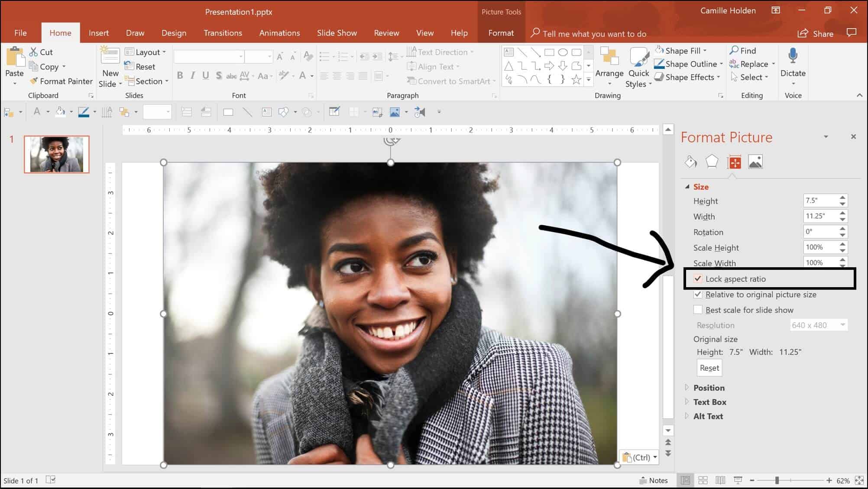Open the File tab
Image resolution: width=868 pixels, height=489 pixels.
coord(20,33)
